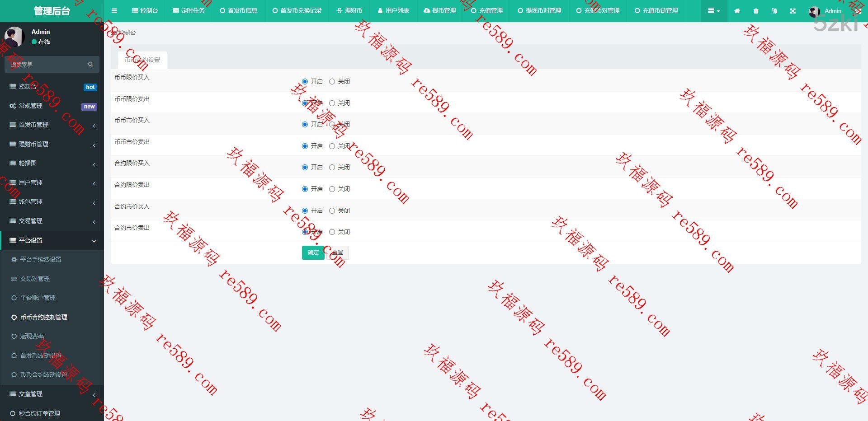Click the language translate icon

pyautogui.click(x=774, y=11)
